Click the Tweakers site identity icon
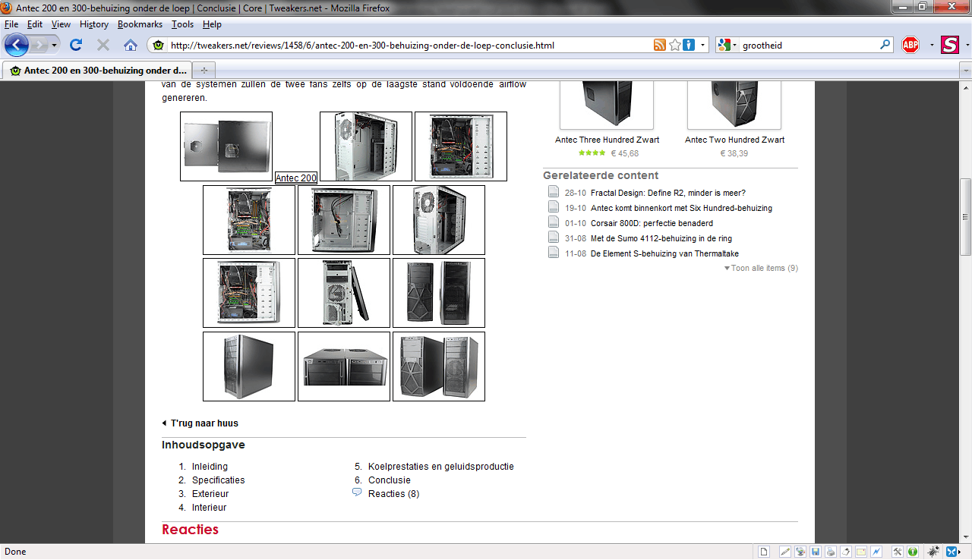 coord(158,45)
